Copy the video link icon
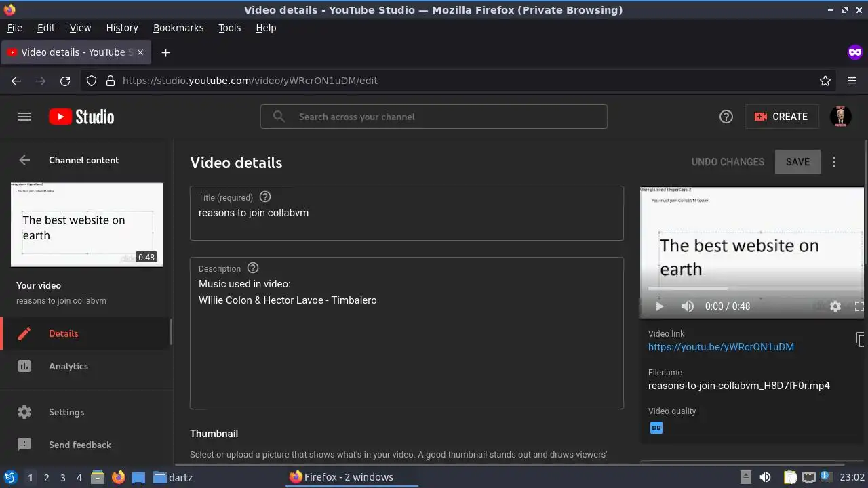The width and height of the screenshot is (868, 488). pos(860,340)
